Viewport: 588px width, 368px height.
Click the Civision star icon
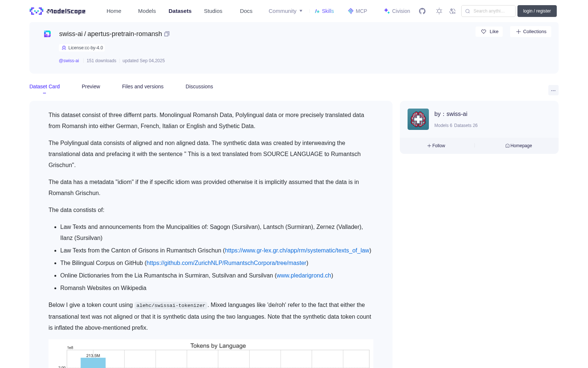(x=387, y=11)
